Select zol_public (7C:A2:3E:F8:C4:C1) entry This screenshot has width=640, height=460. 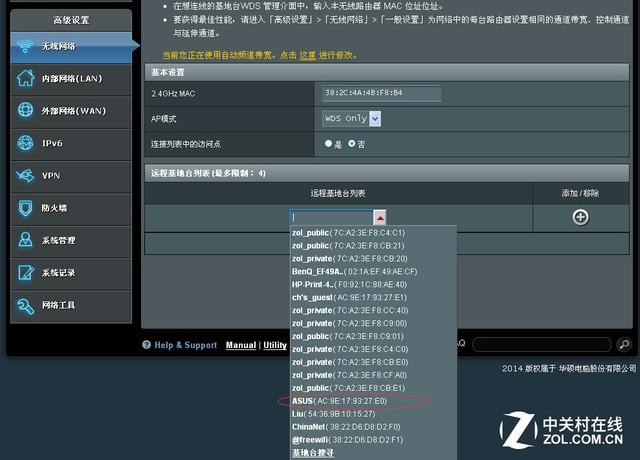349,233
